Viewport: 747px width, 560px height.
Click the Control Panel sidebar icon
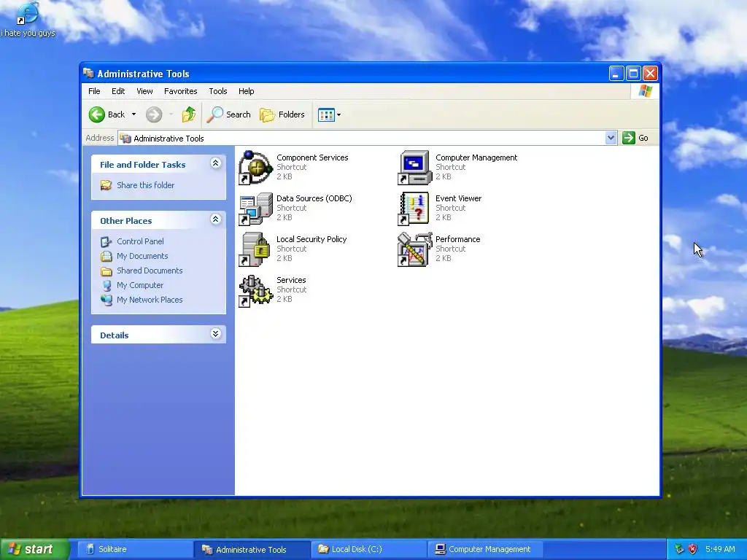[107, 242]
